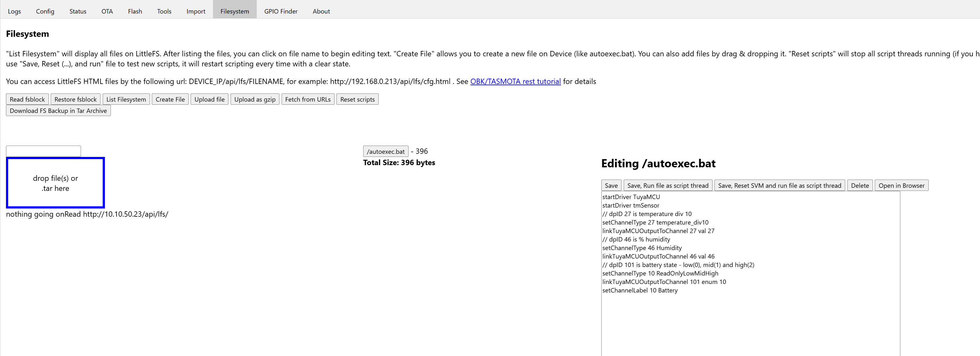Click List Filesystem button
This screenshot has height=356, width=980.
126,99
